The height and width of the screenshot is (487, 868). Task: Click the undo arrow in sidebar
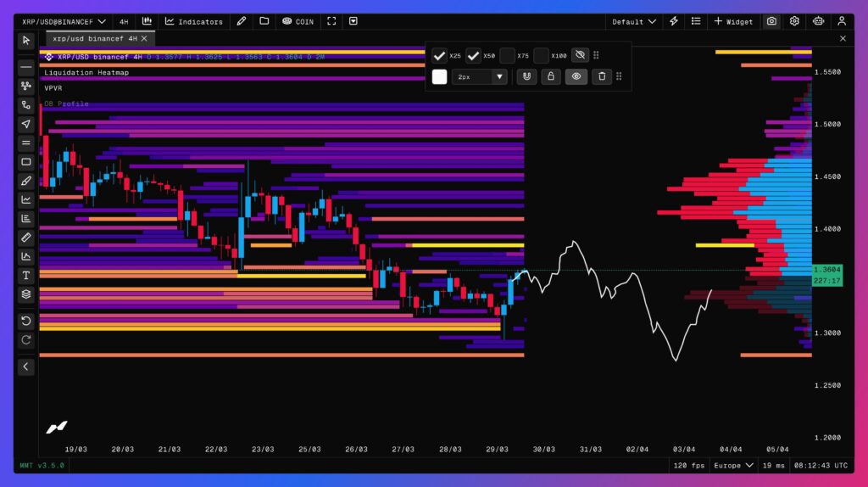26,321
